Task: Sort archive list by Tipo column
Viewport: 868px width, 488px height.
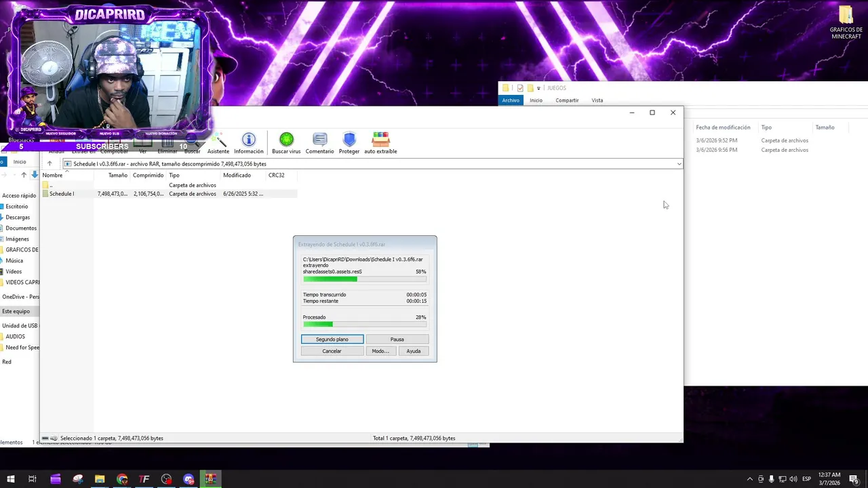Action: [194, 175]
